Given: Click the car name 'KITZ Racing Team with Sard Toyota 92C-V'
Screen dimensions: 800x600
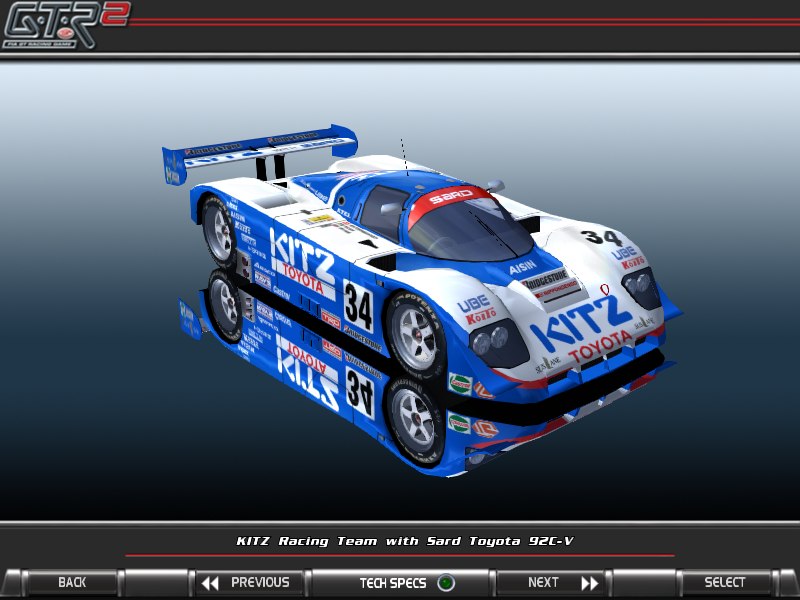Looking at the screenshot, I should coord(405,541).
